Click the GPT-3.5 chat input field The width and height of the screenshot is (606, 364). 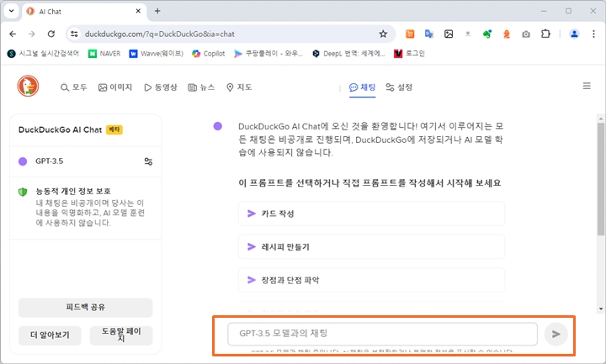(x=383, y=334)
